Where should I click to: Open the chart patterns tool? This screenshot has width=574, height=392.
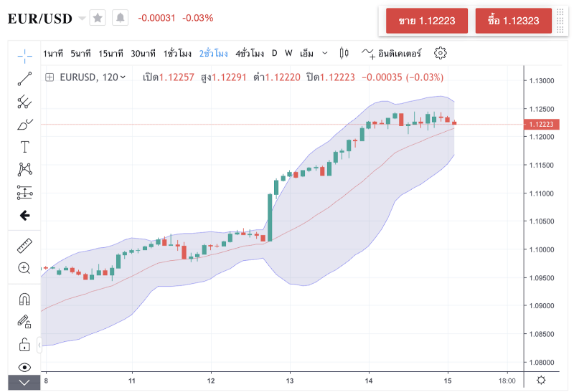(24, 170)
